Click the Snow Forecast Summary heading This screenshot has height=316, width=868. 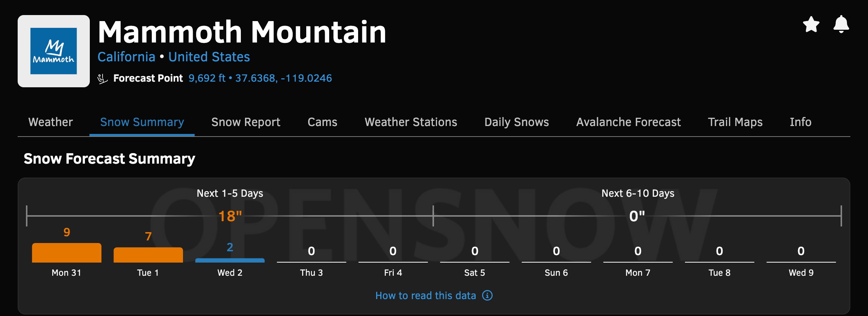[x=109, y=159]
